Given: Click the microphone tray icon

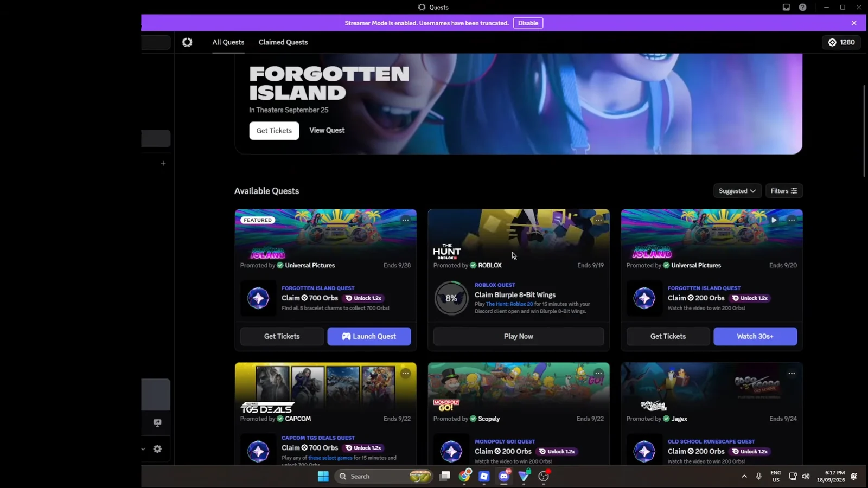Looking at the screenshot, I should (x=759, y=476).
